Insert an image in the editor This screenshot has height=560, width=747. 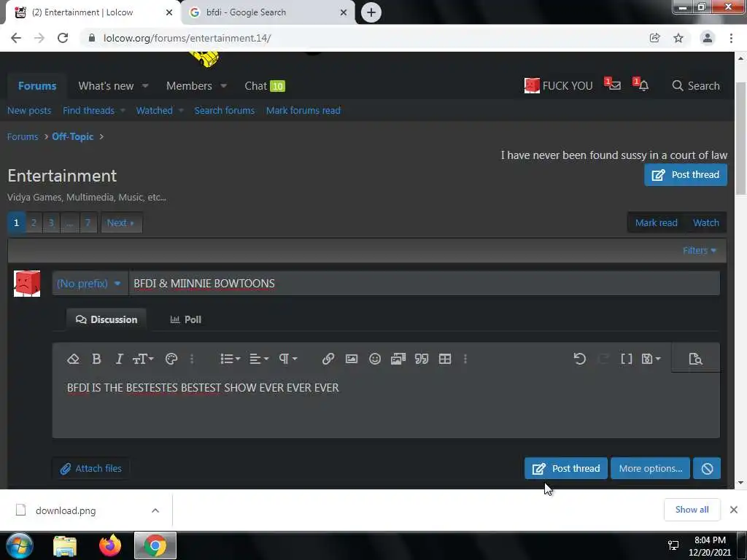(x=352, y=359)
